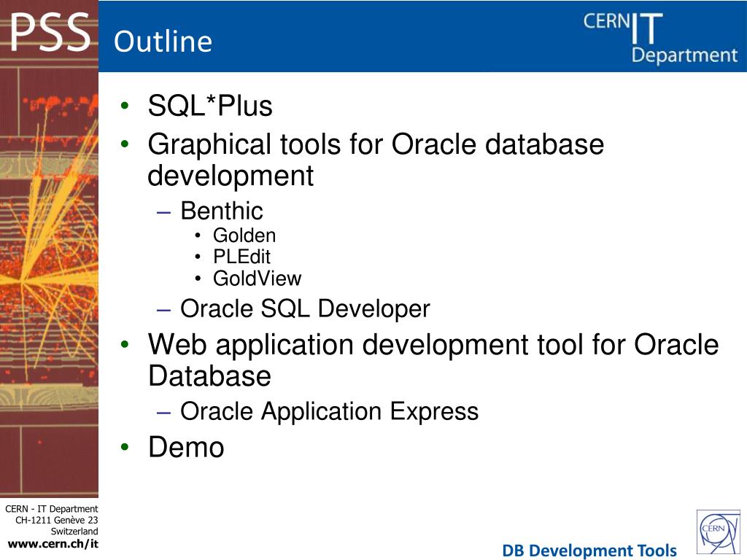Click "CH-1211 Genève 23" address line

(57, 520)
